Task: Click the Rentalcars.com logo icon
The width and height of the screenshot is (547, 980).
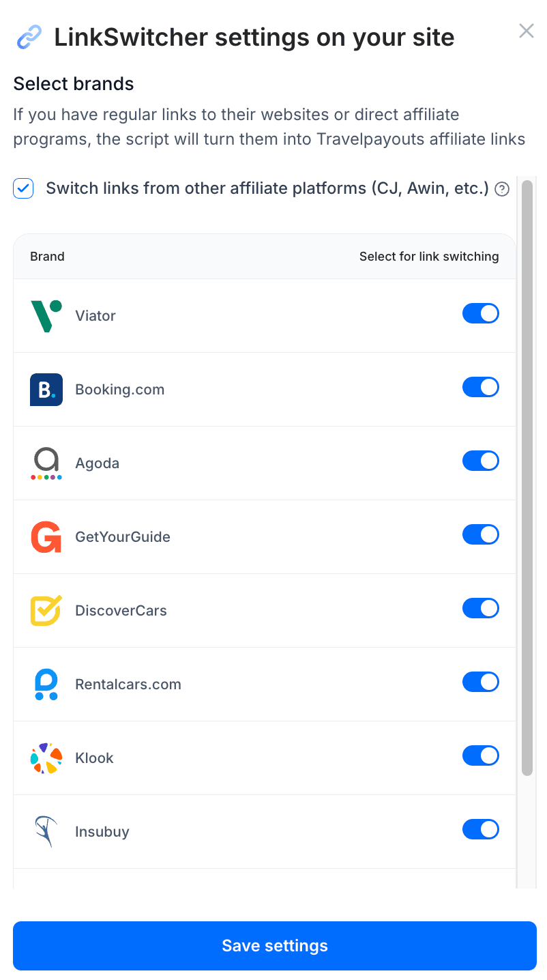Action: coord(46,684)
